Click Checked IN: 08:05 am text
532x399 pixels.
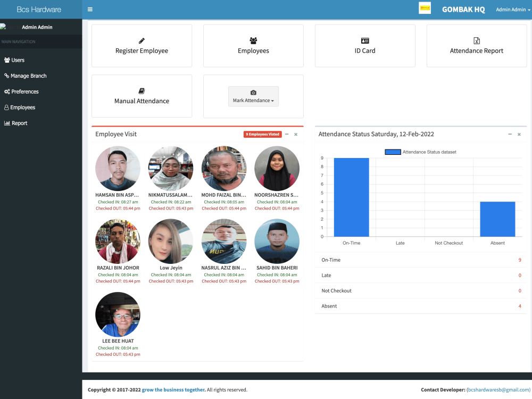click(224, 202)
